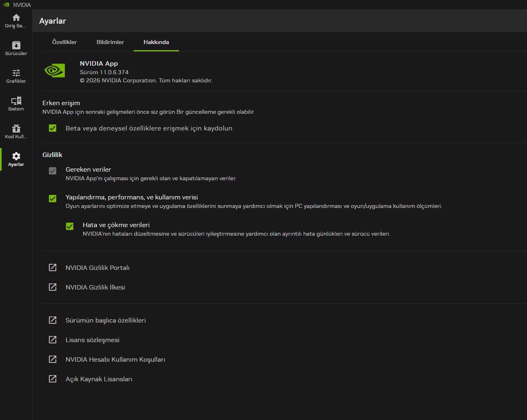This screenshot has height=420, width=527.
Task: Click the © 2026 NVIDIA Corporation copyright text
Action: pyautogui.click(x=146, y=80)
